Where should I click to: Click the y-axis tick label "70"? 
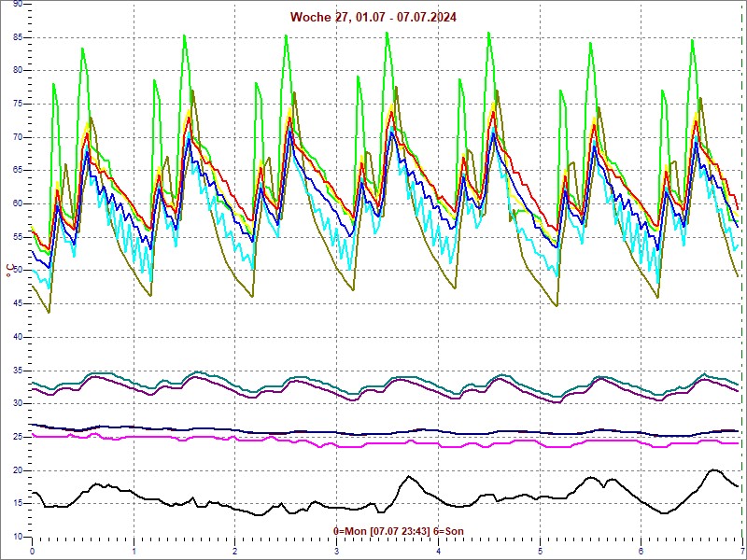18,137
